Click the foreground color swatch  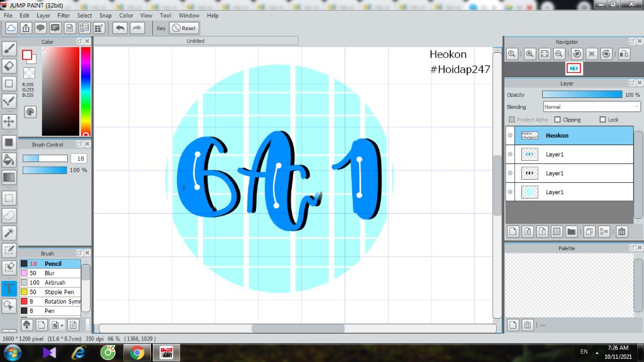point(27,55)
